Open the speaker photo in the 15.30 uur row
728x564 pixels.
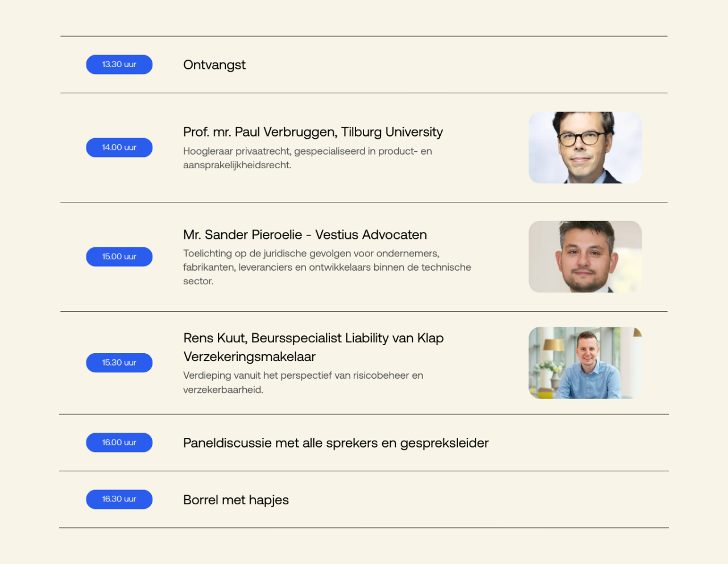point(585,363)
